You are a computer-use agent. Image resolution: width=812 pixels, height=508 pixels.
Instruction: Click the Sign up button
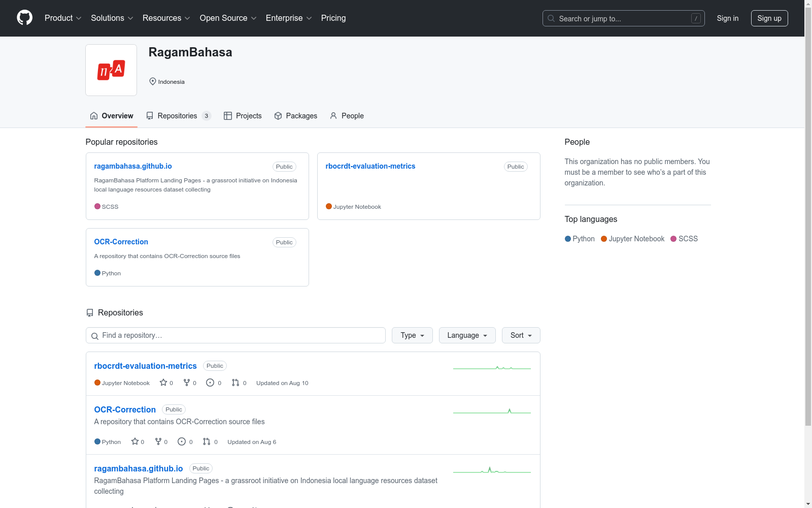pyautogui.click(x=769, y=18)
